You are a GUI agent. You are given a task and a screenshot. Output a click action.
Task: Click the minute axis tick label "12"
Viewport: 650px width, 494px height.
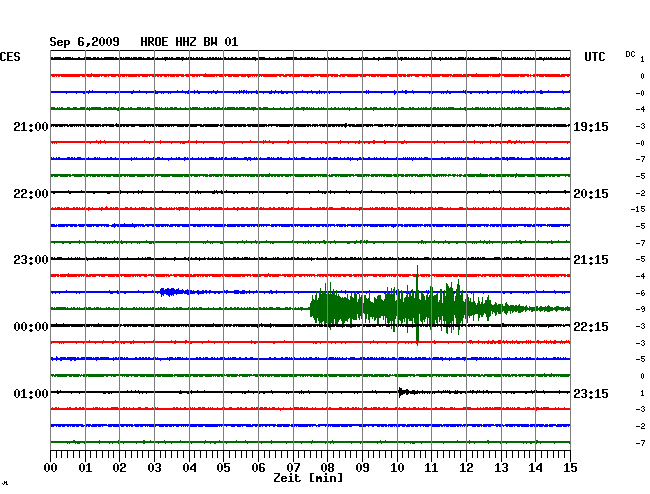coord(466,468)
